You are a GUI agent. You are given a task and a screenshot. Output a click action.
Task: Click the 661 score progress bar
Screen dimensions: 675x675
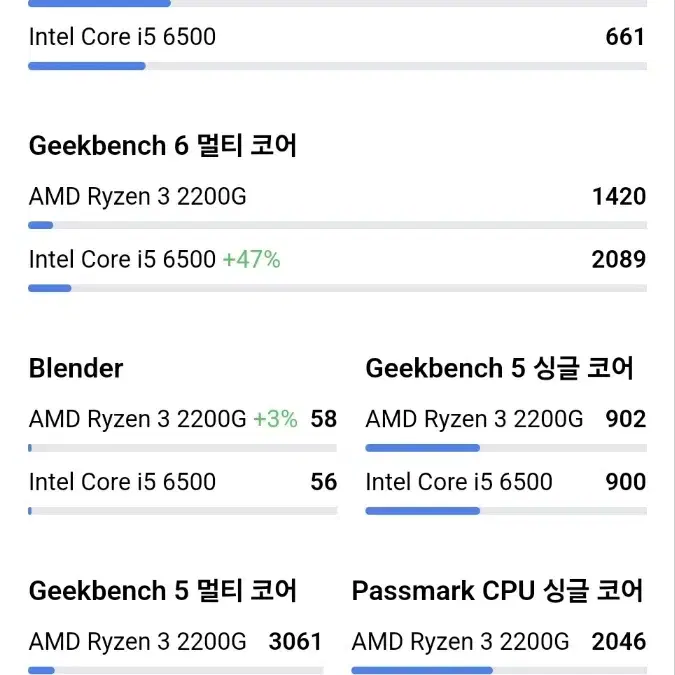(x=338, y=66)
